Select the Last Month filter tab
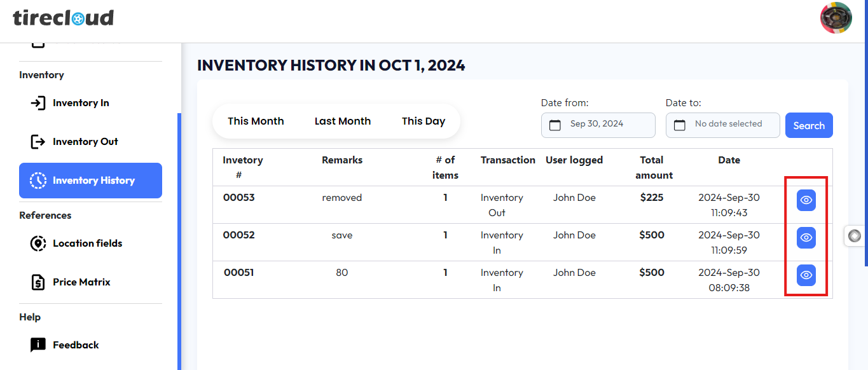 pyautogui.click(x=342, y=121)
